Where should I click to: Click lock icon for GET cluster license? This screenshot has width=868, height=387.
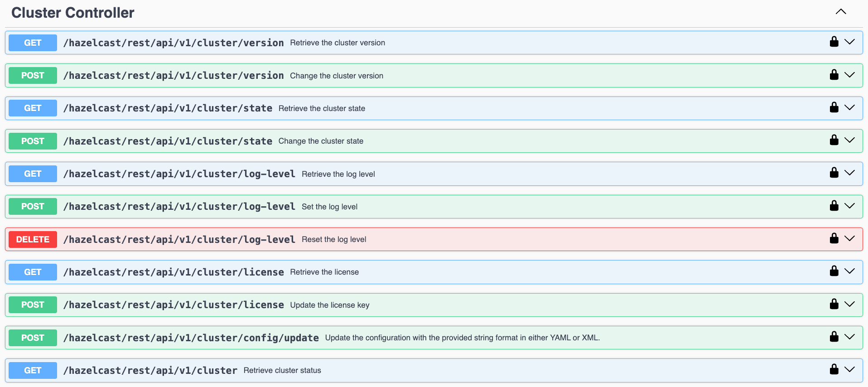834,271
